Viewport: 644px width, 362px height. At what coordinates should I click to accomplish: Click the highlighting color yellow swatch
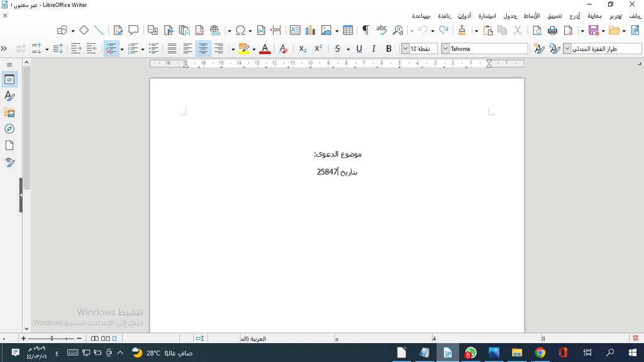click(244, 48)
